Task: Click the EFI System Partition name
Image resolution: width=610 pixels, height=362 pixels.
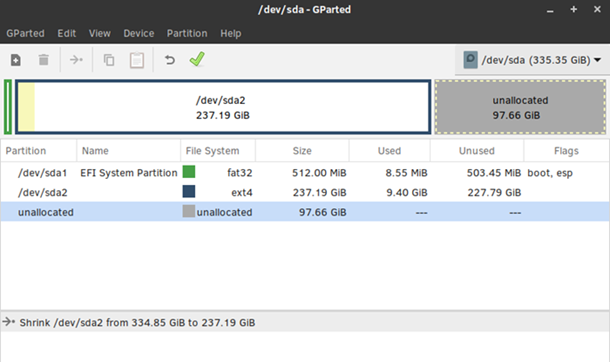Action: tap(129, 173)
